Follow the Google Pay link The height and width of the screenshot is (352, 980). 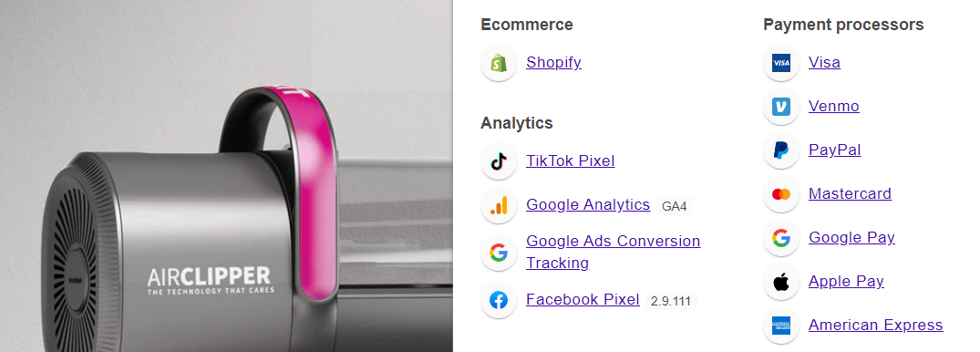[851, 238]
